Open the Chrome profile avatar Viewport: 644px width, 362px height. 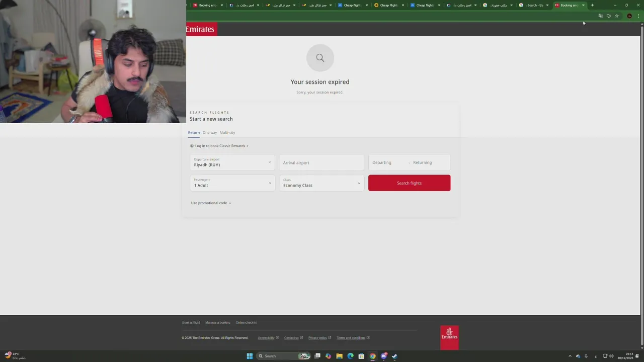click(629, 16)
